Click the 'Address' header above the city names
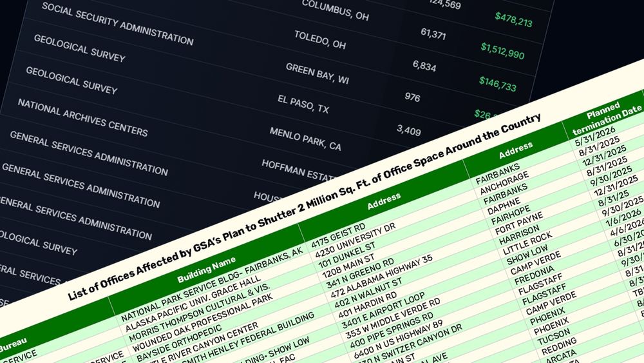The width and height of the screenshot is (644, 363). [516, 150]
